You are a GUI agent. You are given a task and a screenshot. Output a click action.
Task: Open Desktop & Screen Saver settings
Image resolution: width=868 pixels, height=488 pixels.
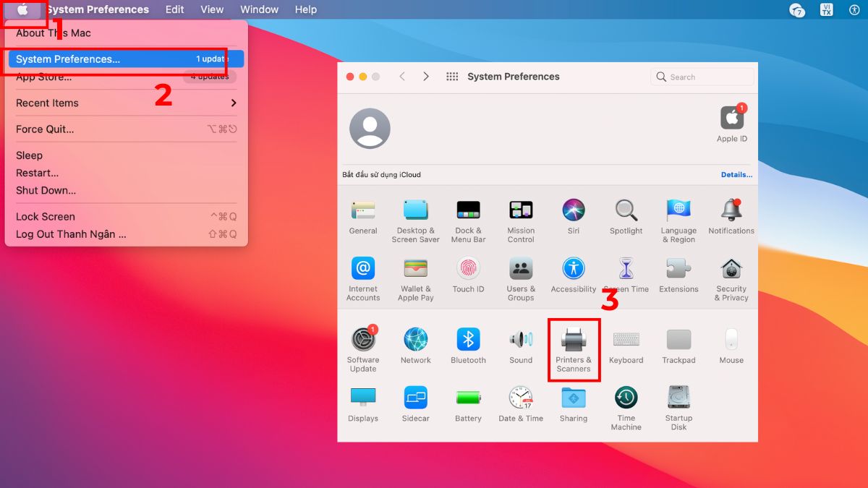pyautogui.click(x=415, y=221)
